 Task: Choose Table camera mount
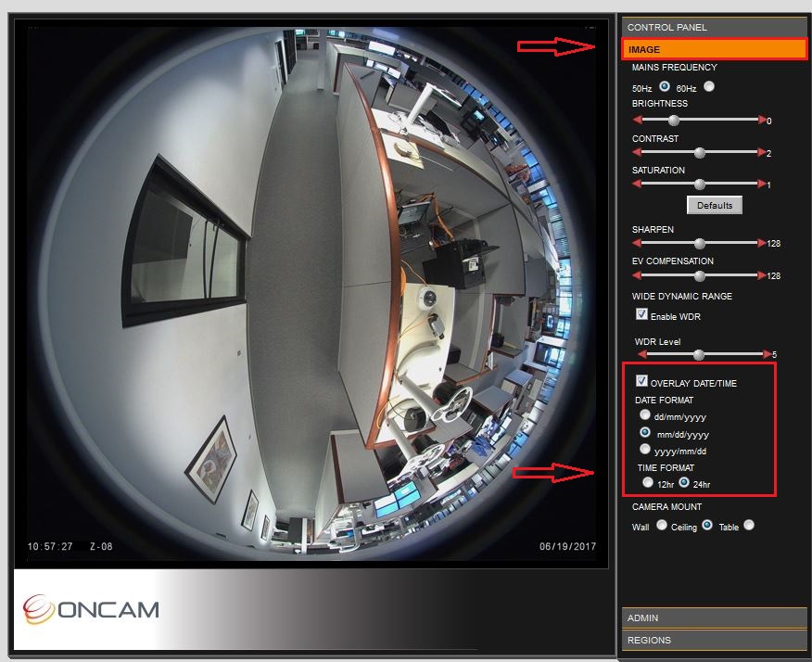tap(748, 525)
